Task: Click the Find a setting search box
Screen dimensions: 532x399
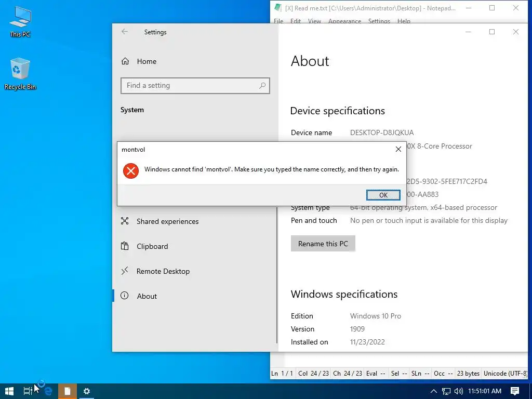Action: pyautogui.click(x=195, y=86)
